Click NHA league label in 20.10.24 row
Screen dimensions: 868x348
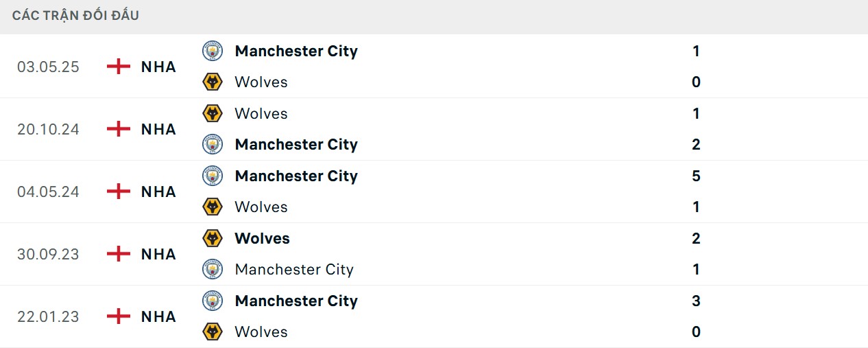point(158,129)
